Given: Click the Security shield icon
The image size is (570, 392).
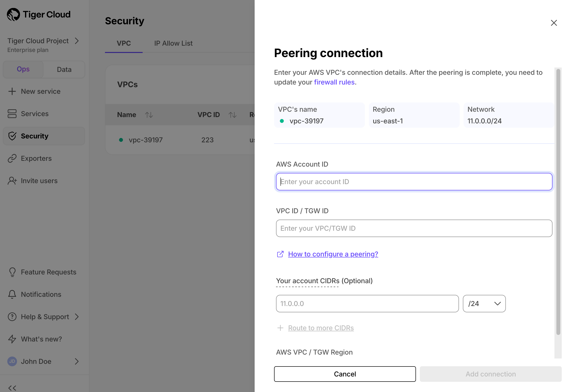Looking at the screenshot, I should pos(12,136).
